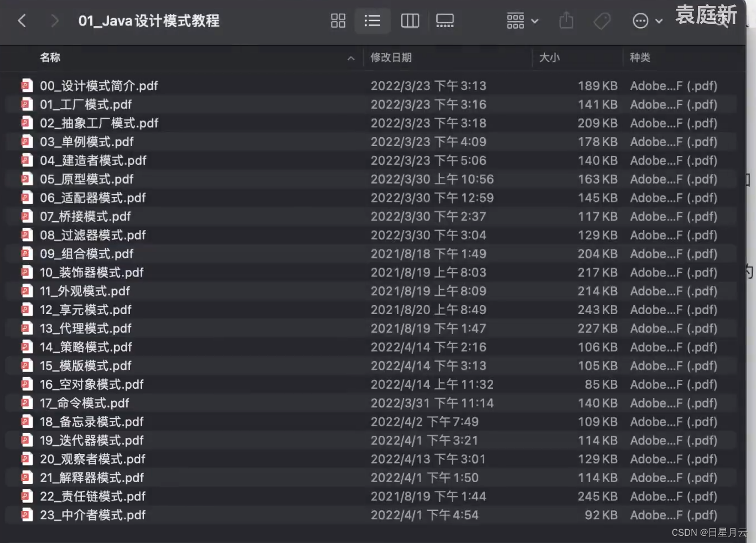Click PDF icon of 12_享元模式.pdf

[x=27, y=310]
